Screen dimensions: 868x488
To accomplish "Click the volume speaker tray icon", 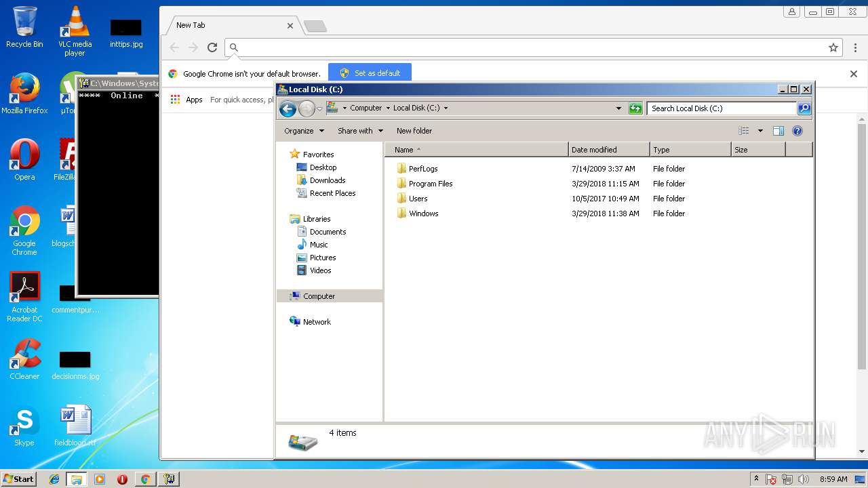I will (x=804, y=479).
